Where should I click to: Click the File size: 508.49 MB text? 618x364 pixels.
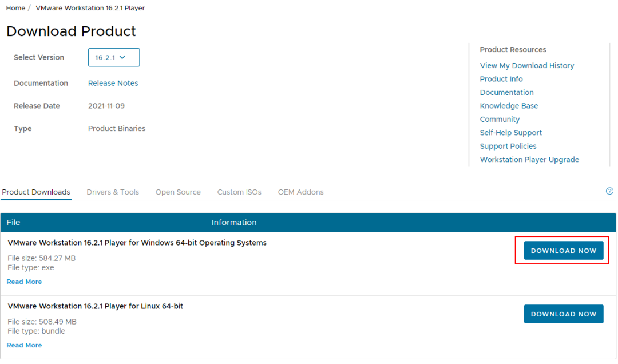42,322
